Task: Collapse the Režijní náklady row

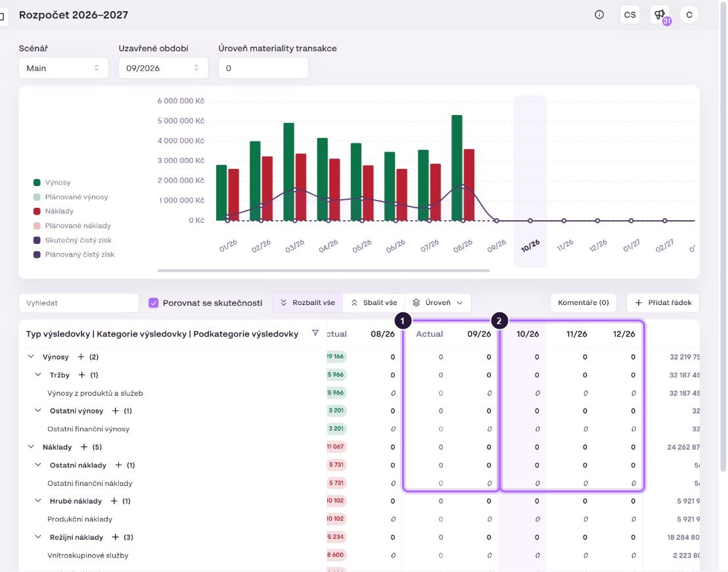Action: (38, 537)
